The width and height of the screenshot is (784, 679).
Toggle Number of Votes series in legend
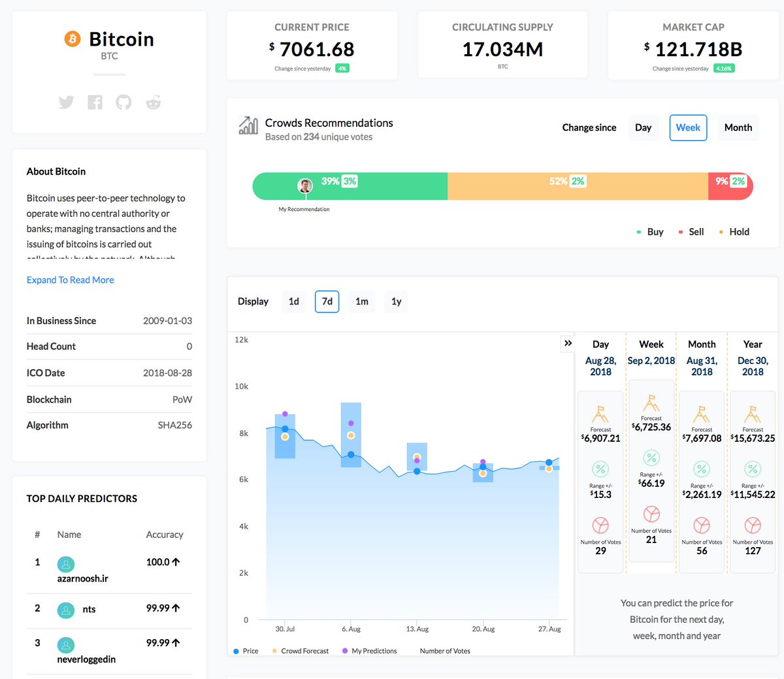click(x=445, y=651)
